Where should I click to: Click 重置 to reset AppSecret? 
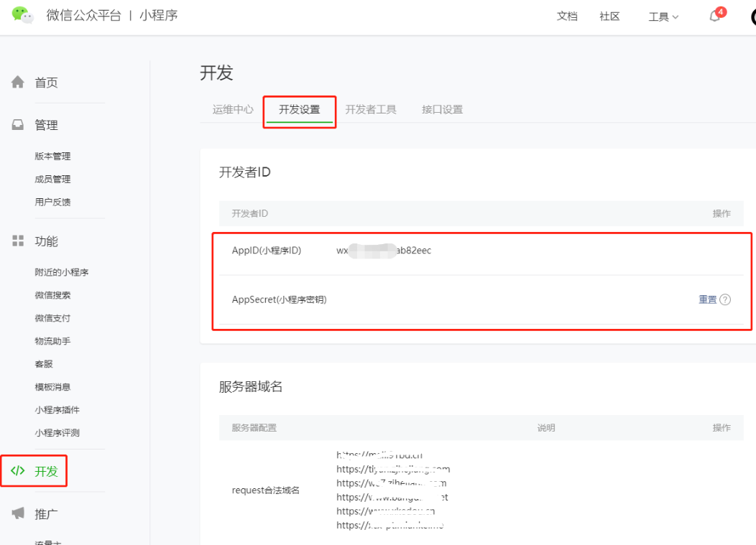pos(708,299)
